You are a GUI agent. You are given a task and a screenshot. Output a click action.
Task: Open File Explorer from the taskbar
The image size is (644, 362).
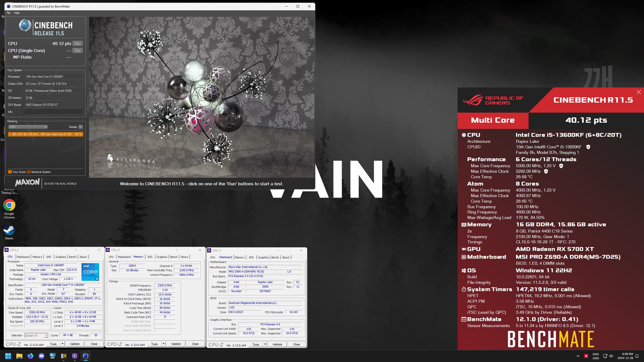(19, 356)
